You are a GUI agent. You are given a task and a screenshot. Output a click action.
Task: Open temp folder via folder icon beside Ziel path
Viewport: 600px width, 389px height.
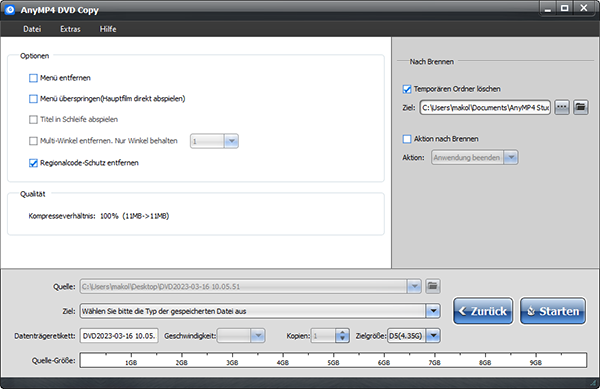point(580,107)
